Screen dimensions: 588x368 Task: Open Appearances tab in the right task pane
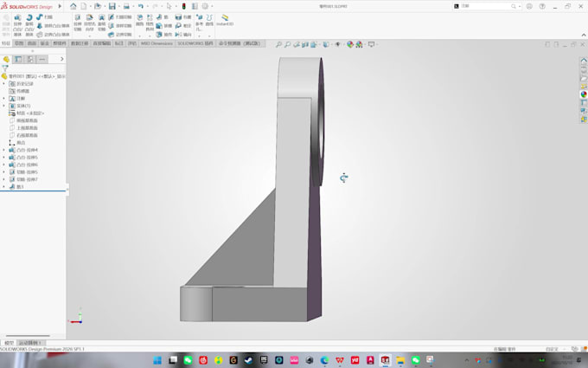(584, 94)
